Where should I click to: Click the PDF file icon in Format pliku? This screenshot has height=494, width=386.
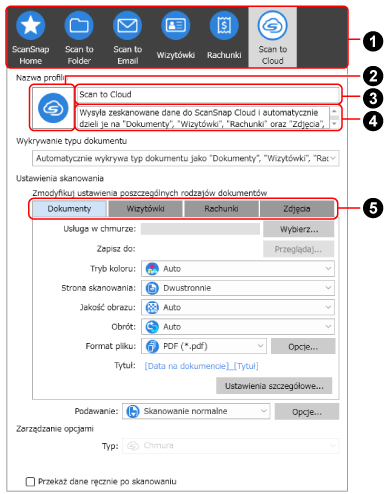tap(152, 346)
